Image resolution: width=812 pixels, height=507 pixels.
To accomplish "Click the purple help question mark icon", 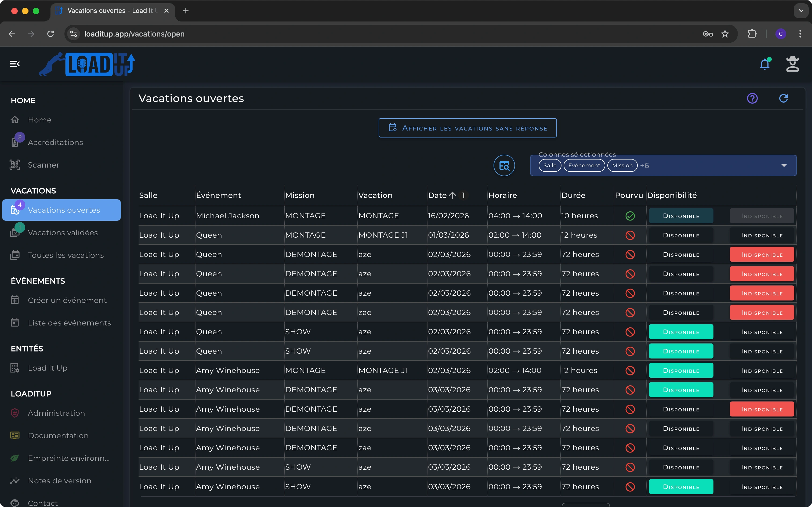I will (x=752, y=98).
